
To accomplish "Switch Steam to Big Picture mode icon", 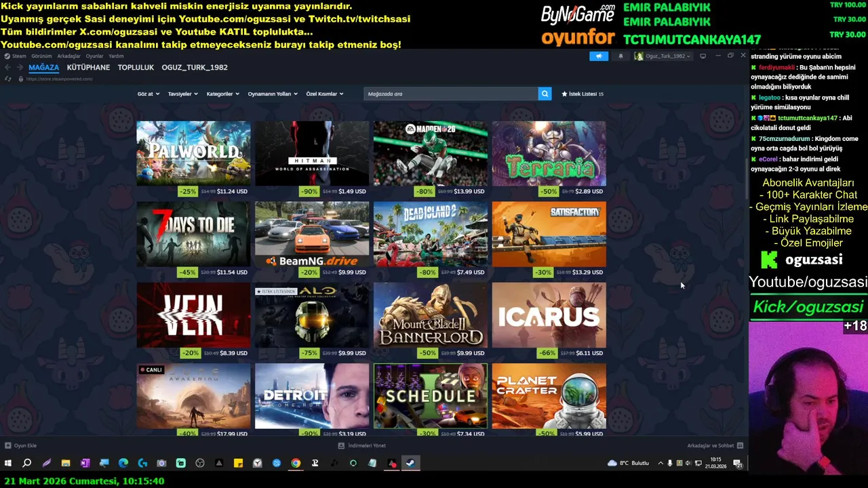I will point(703,56).
